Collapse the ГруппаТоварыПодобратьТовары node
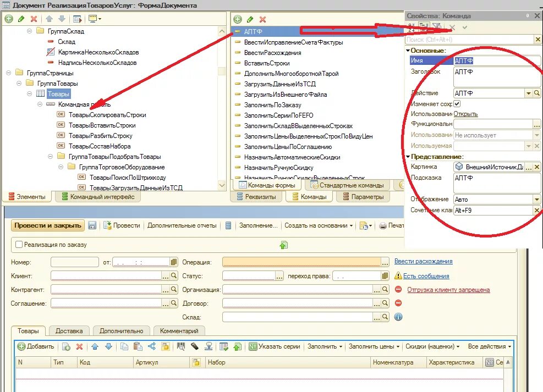543x392 pixels. click(50, 156)
